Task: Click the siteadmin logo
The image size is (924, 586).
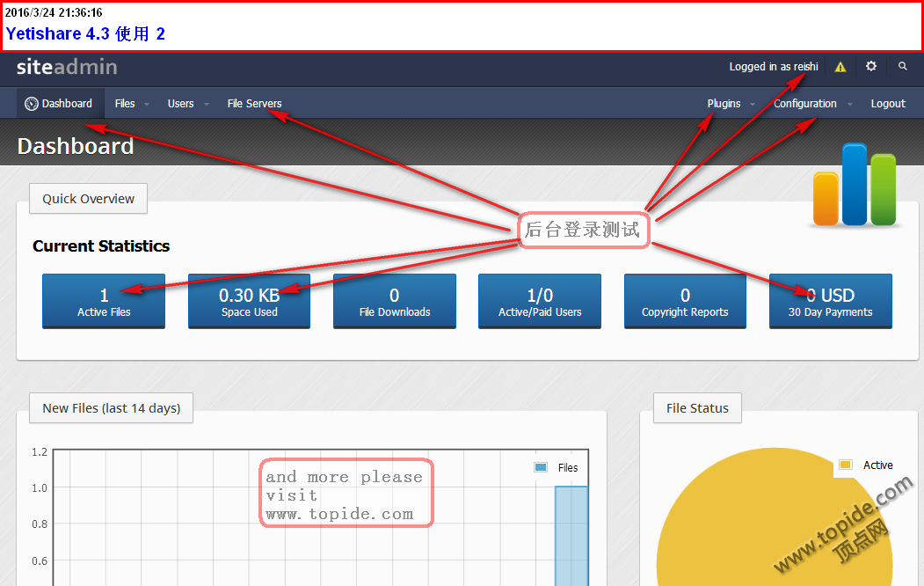Action: (67, 67)
